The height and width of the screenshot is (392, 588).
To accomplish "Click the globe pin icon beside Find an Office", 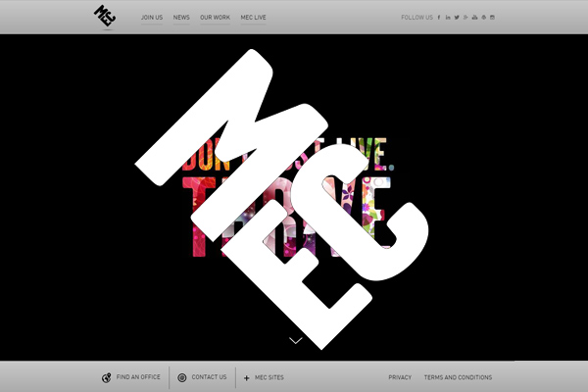I will (107, 377).
